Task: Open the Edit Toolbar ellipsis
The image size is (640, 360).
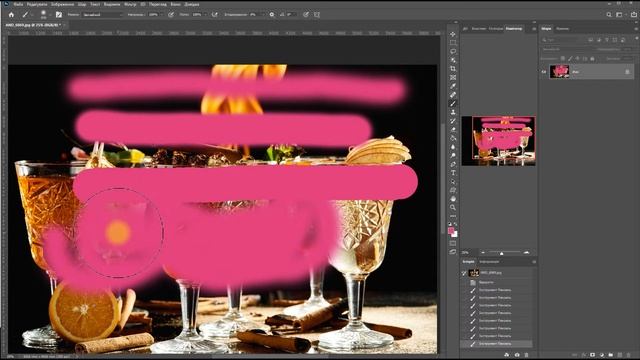Action: (453, 216)
